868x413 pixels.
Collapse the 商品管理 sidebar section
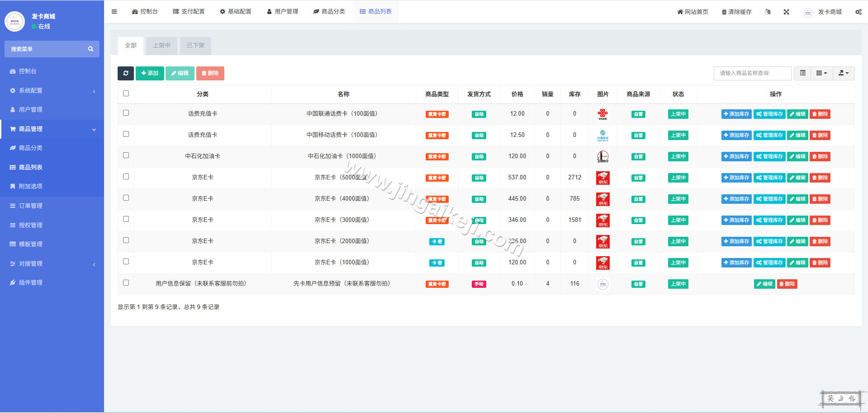[x=94, y=130]
